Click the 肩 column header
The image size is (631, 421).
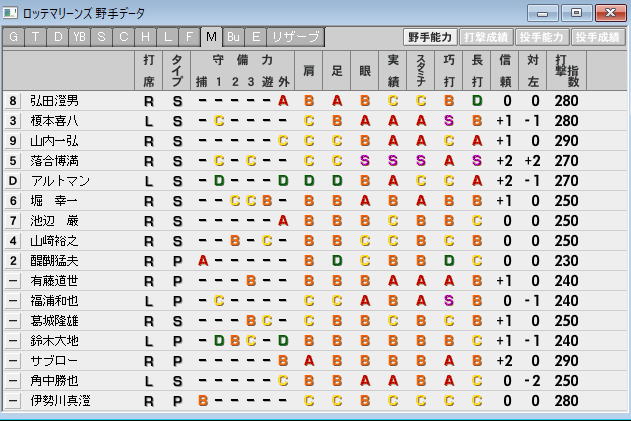[x=309, y=70]
